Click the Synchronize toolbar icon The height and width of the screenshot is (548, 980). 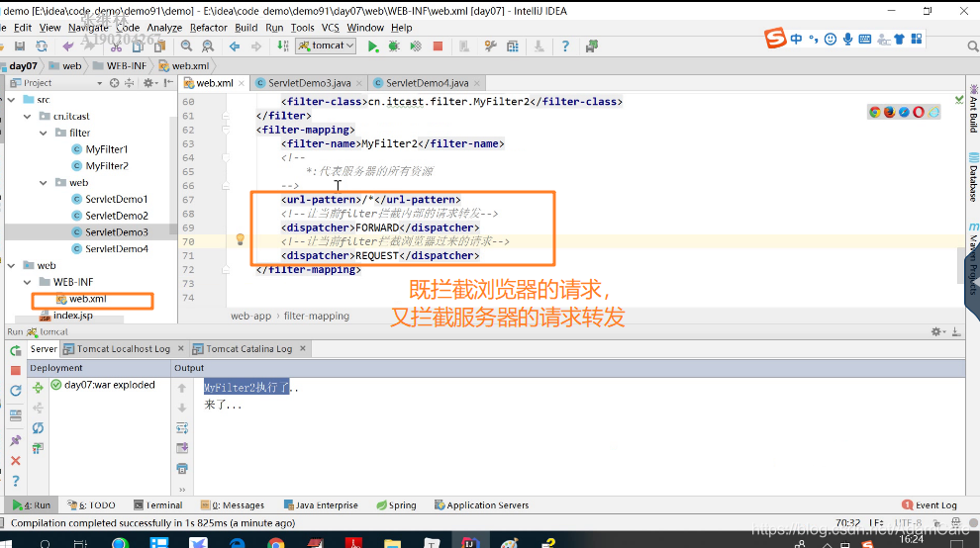pyautogui.click(x=42, y=46)
